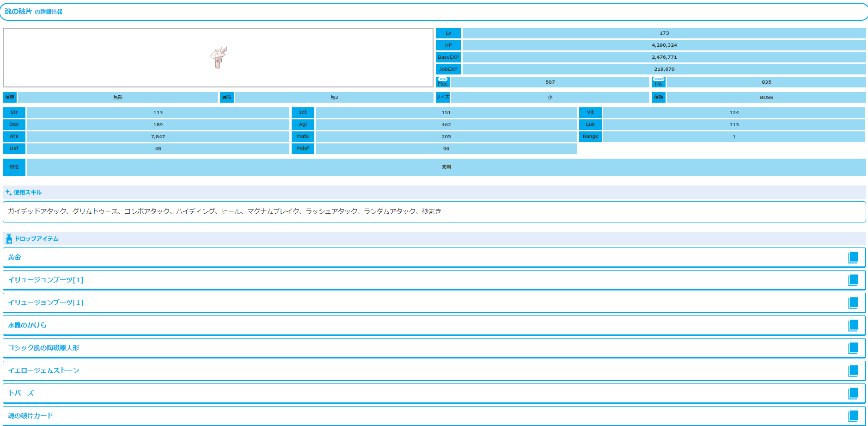The width and height of the screenshot is (868, 426).
Task: Click the book icon beside イエロージェムストーン
Action: tap(853, 371)
